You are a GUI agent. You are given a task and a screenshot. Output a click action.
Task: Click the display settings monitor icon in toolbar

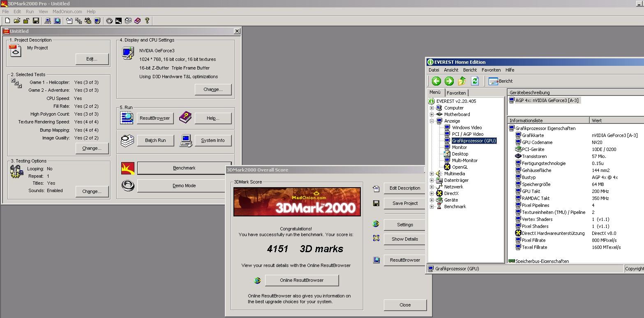tap(97, 21)
